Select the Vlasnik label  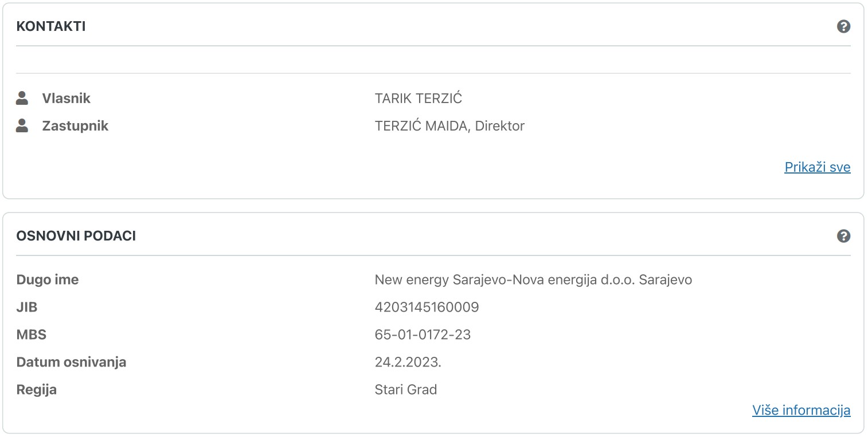pyautogui.click(x=67, y=99)
